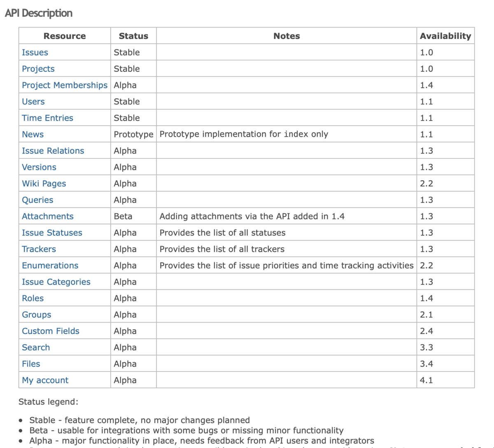The height and width of the screenshot is (448, 494).
Task: Open the Queries resource link
Action: (37, 200)
